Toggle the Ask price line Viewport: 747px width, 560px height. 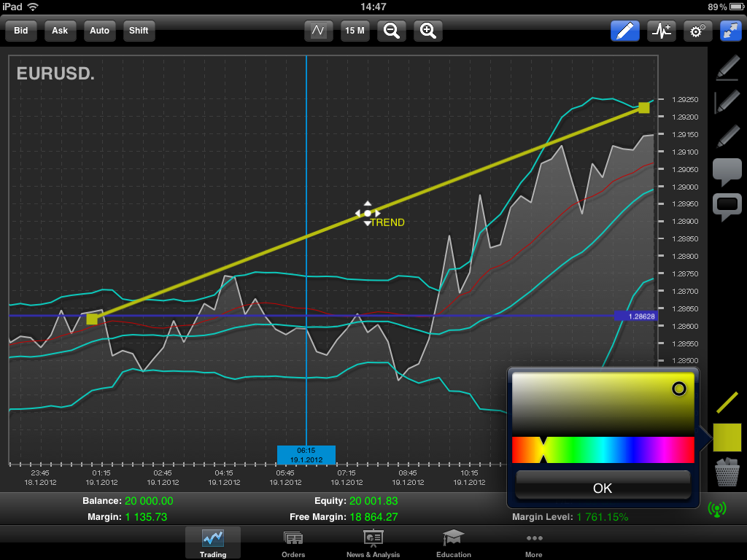(60, 31)
